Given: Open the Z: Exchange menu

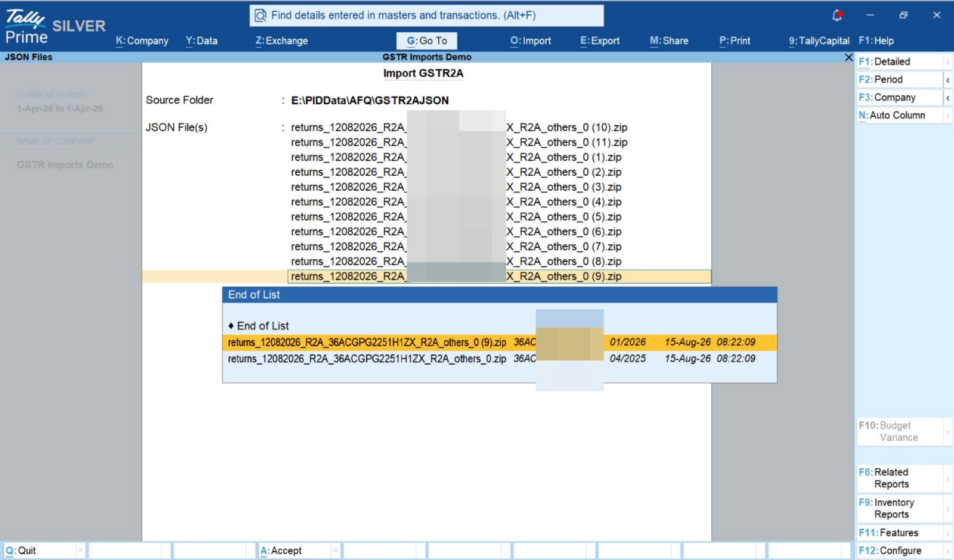Looking at the screenshot, I should pos(281,41).
